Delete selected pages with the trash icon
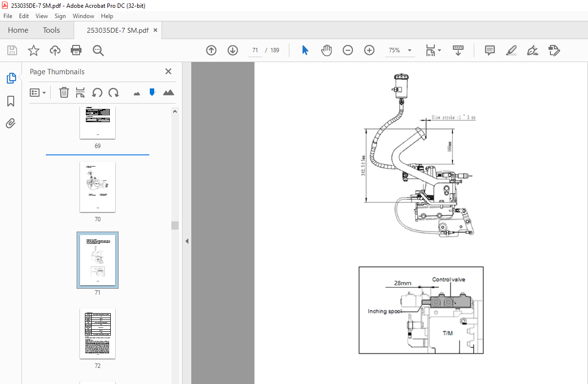Image resolution: width=588 pixels, height=384 pixels. point(64,92)
